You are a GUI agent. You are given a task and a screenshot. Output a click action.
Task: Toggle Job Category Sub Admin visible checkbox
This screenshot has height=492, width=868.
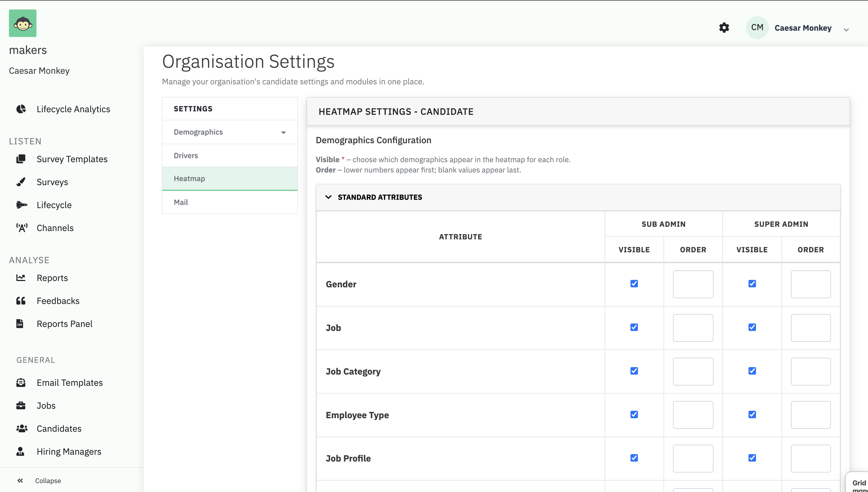click(634, 371)
